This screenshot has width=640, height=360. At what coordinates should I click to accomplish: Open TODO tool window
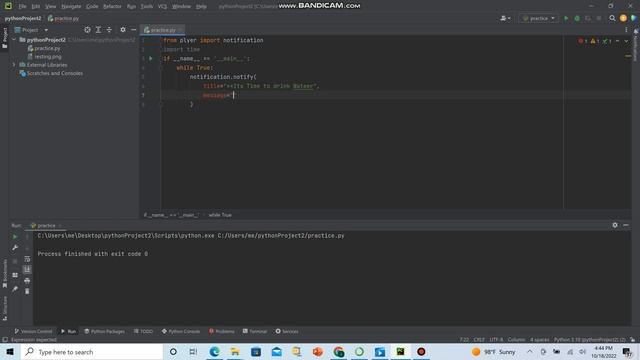(143, 331)
